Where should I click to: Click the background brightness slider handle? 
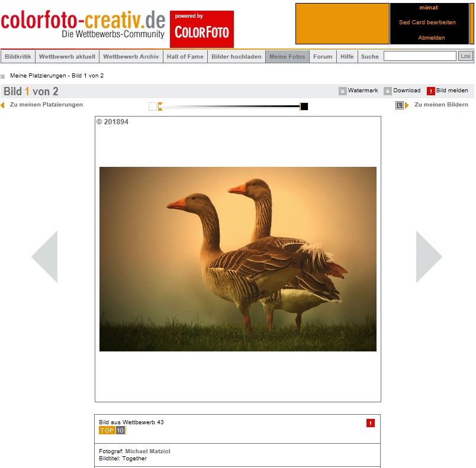pos(160,106)
